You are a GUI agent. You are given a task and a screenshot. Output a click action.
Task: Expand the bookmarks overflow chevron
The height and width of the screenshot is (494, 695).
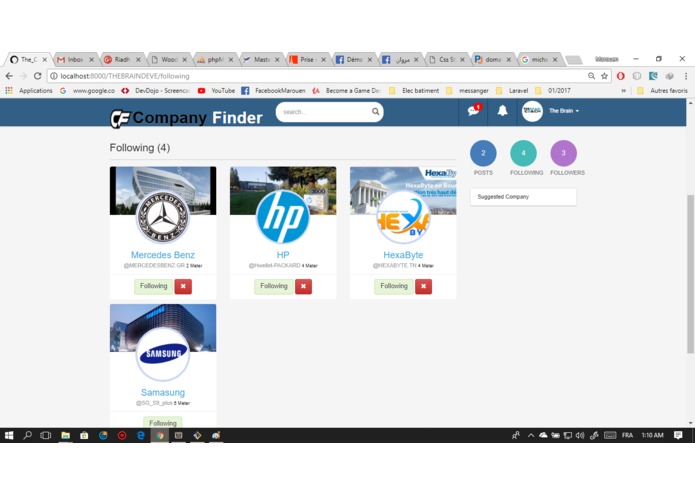click(x=623, y=90)
